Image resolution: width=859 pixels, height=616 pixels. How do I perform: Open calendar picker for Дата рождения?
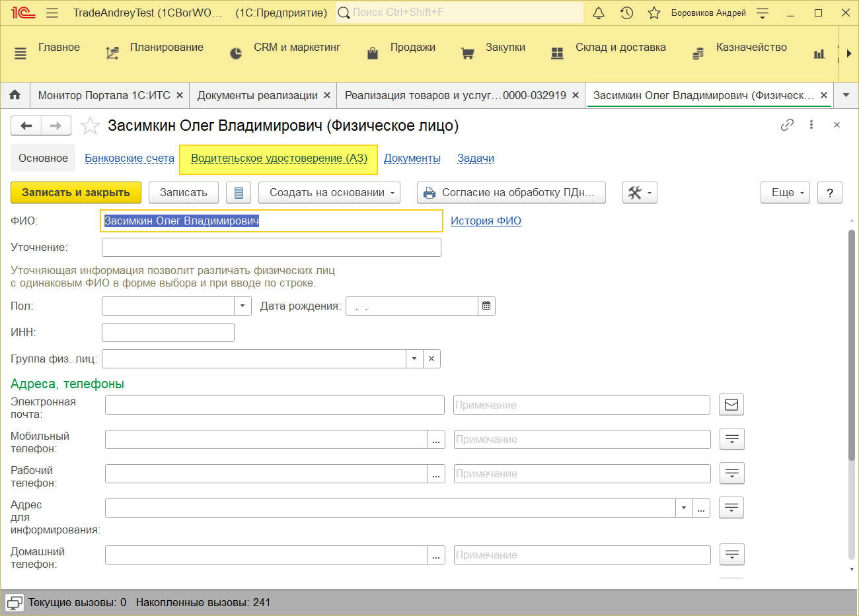pos(486,306)
